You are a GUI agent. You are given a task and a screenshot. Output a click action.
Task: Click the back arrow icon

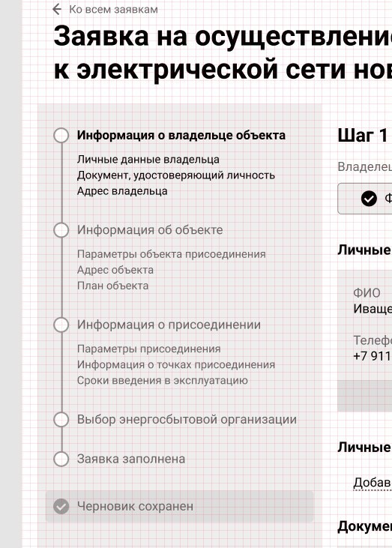57,10
